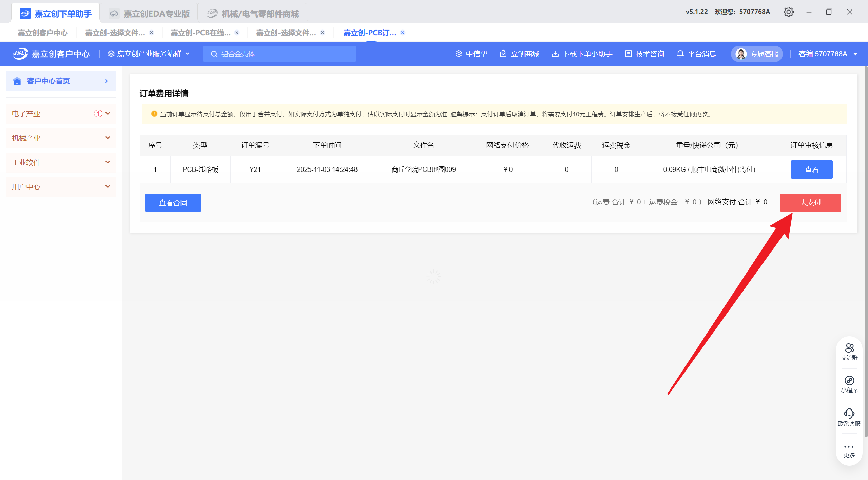Click the 联系客服 headset icon
Screen dimensions: 868x480
pyautogui.click(x=849, y=414)
